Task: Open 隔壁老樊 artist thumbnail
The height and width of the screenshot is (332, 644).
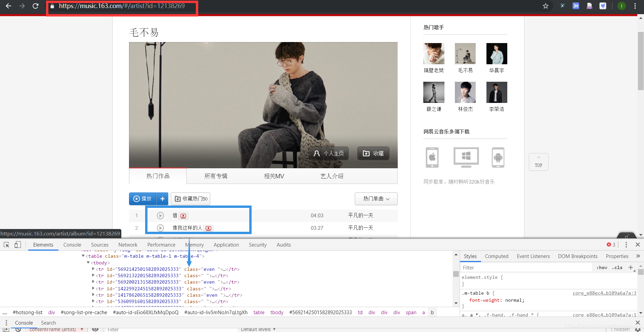Action: 434,53
